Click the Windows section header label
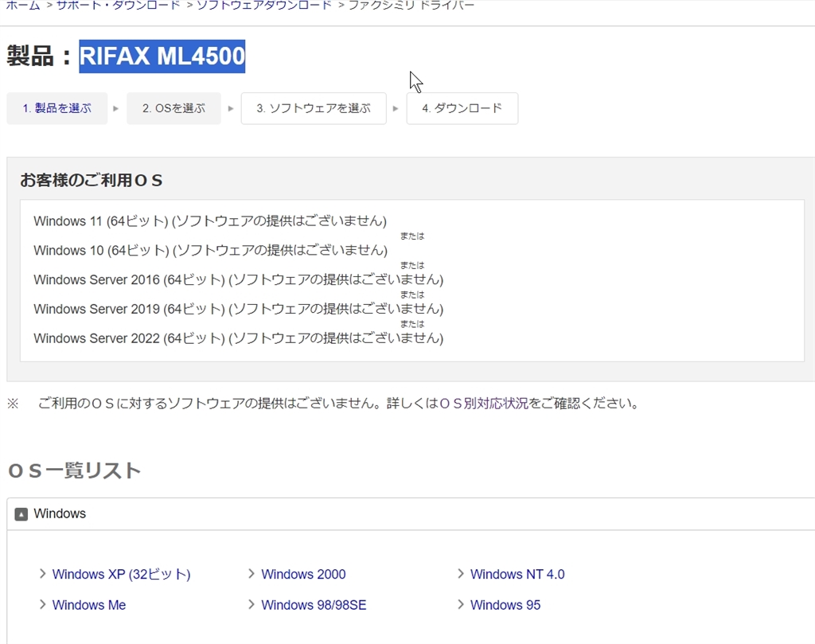 60,513
